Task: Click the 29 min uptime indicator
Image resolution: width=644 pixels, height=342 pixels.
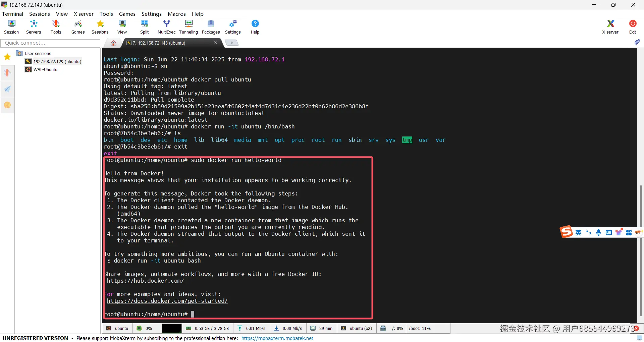Action: 321,329
